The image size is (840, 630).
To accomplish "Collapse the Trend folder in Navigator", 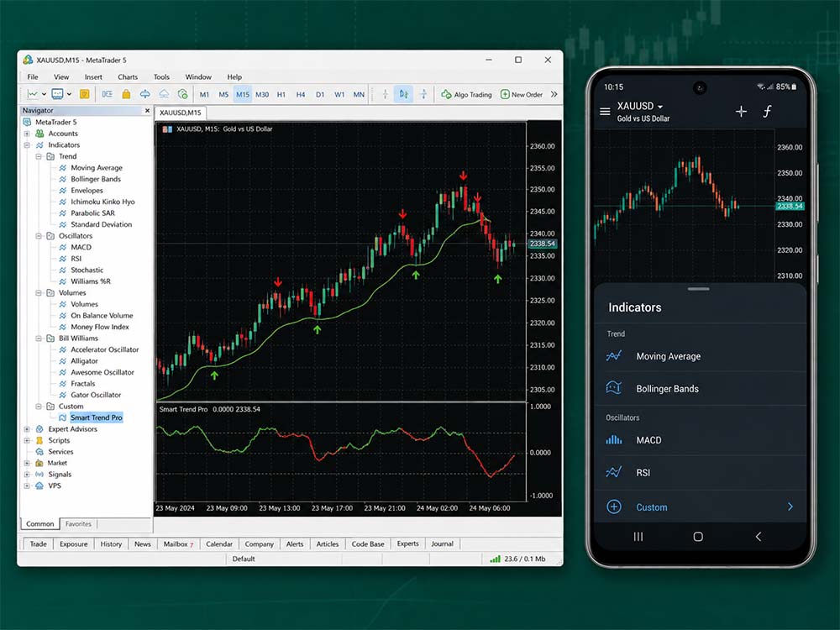I will coord(39,156).
